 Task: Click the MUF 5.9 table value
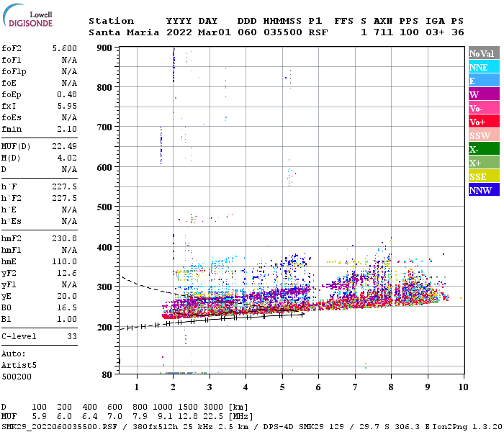pyautogui.click(x=39, y=417)
